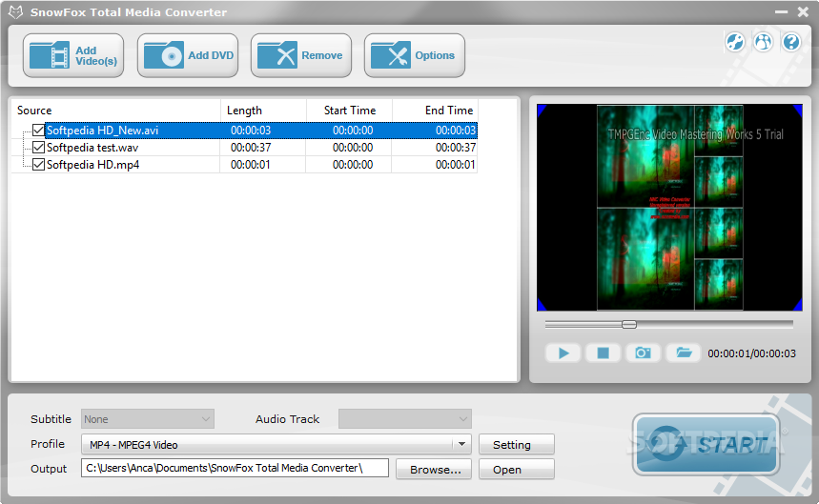This screenshot has height=504, width=819.
Task: Uncheck the Softpedia HD_New.avi checkbox
Action: 38,130
